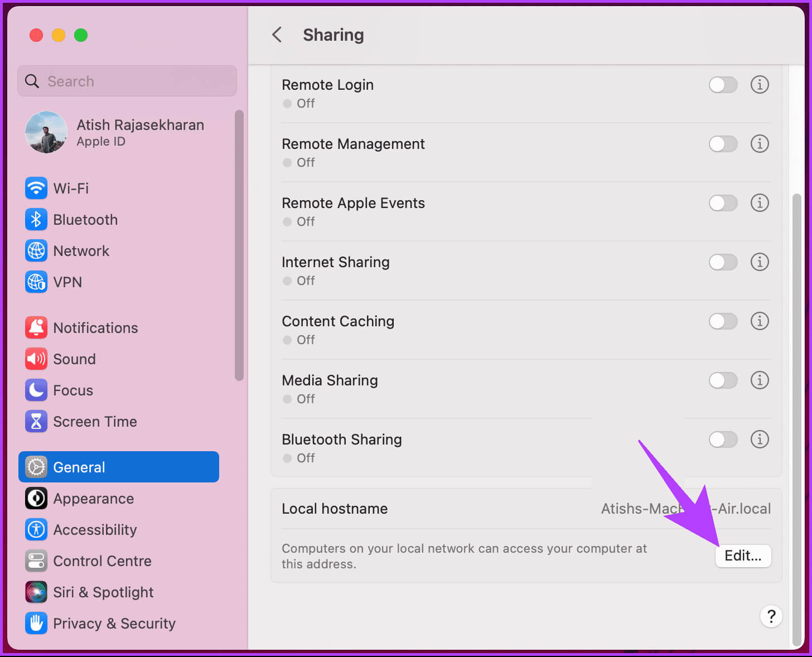Open Bluetooth settings from sidebar icon
This screenshot has height=657, width=812.
(x=36, y=220)
